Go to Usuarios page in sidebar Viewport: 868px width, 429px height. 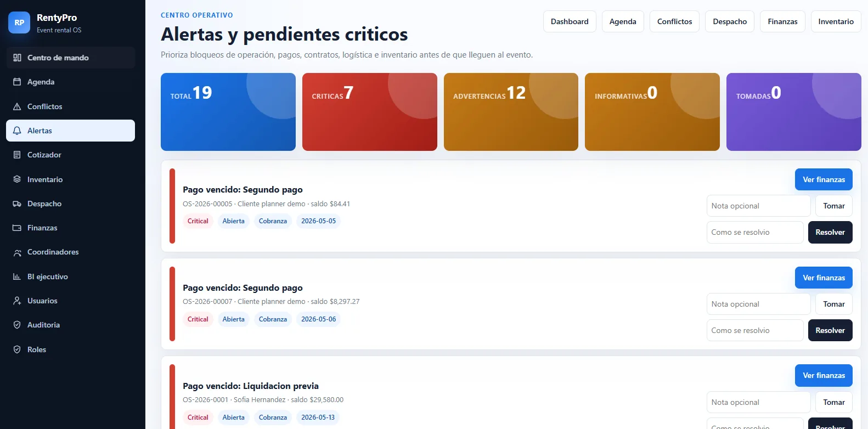(x=70, y=301)
